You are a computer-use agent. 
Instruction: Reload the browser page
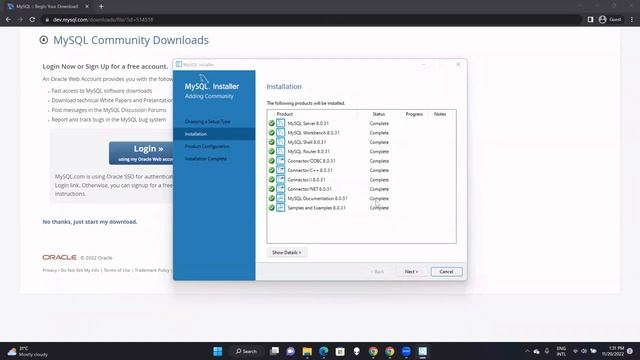pos(32,19)
